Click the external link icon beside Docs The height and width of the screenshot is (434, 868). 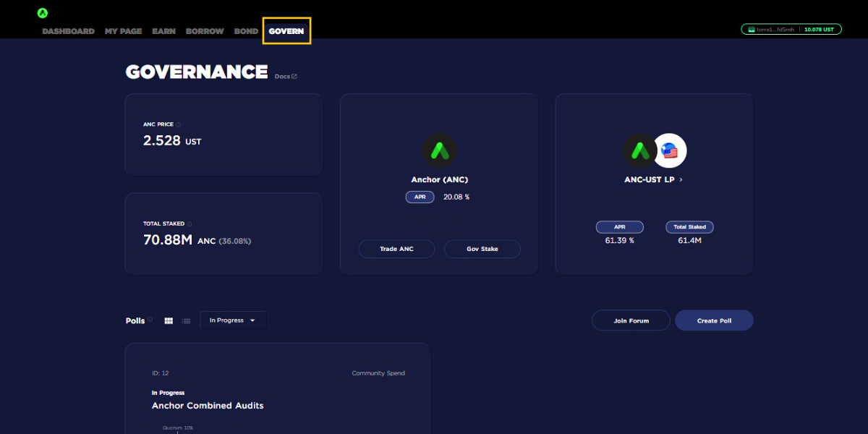coord(294,77)
